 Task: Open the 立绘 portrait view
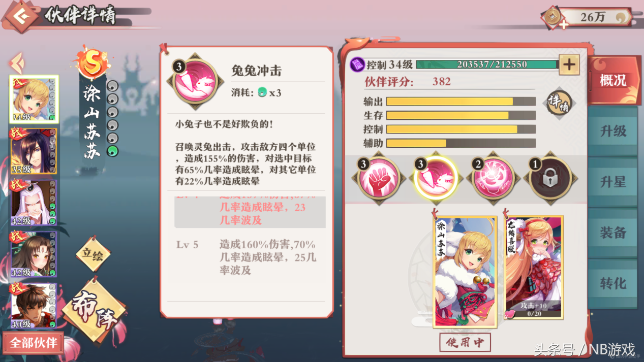(93, 254)
